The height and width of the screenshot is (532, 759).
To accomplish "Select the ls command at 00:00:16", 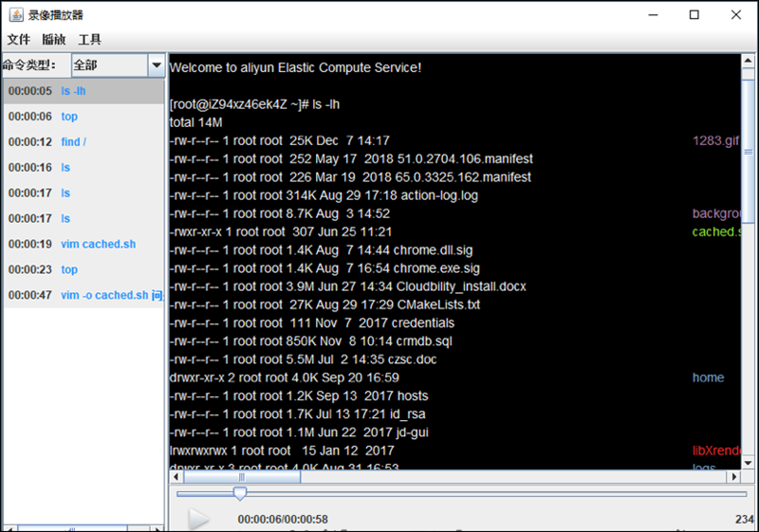I will pos(82,168).
